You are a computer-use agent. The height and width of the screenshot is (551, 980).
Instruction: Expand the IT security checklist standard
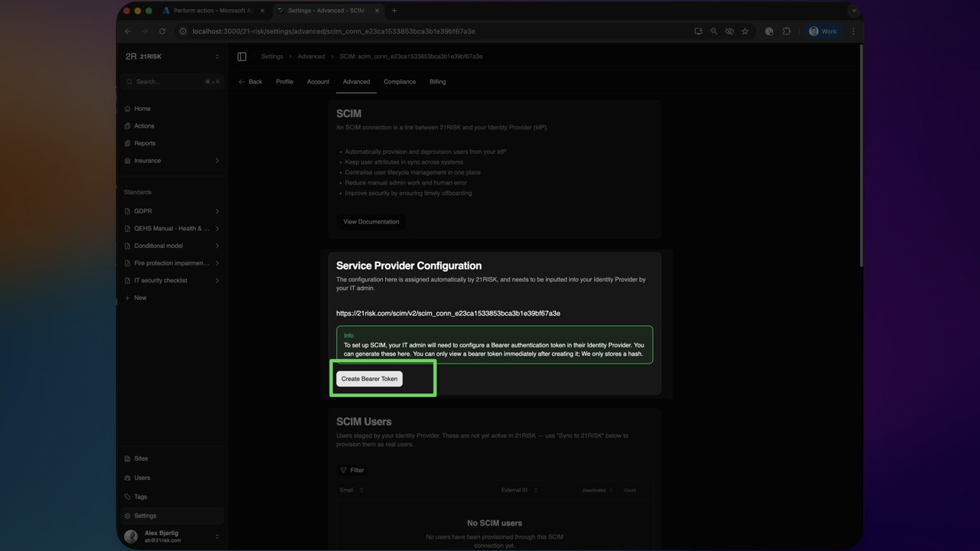(160, 280)
